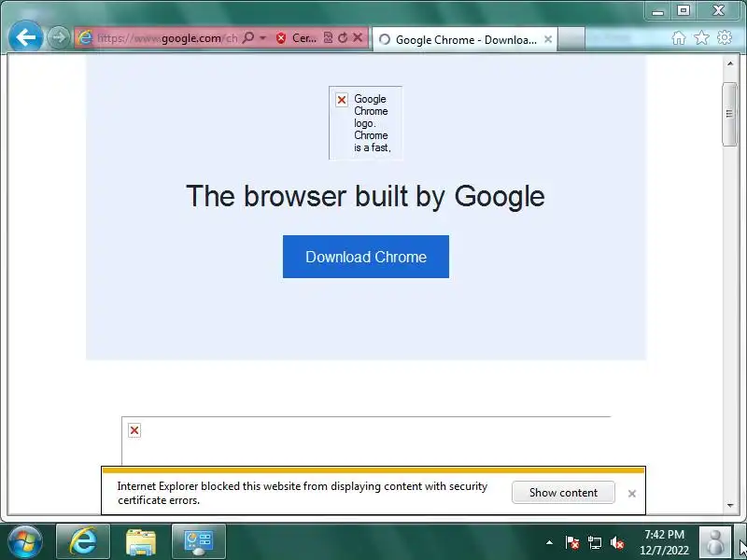This screenshot has height=560, width=747.
Task: Click the user icon in the taskbar corner
Action: pos(714,542)
